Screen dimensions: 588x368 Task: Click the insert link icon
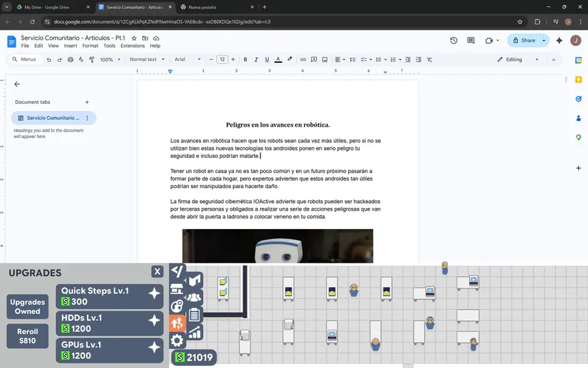[303, 60]
